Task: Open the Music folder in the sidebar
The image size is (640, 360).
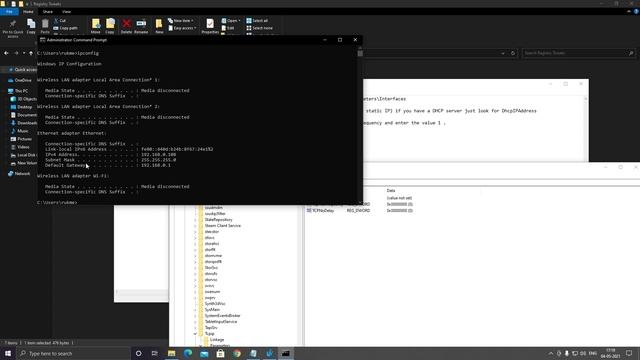Action: point(20,131)
